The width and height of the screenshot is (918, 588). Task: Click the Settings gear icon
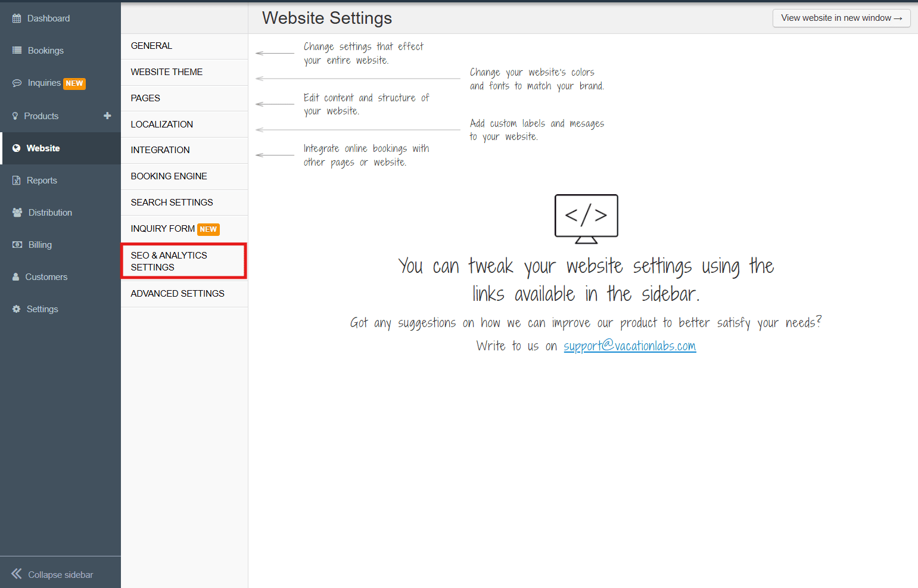[17, 309]
